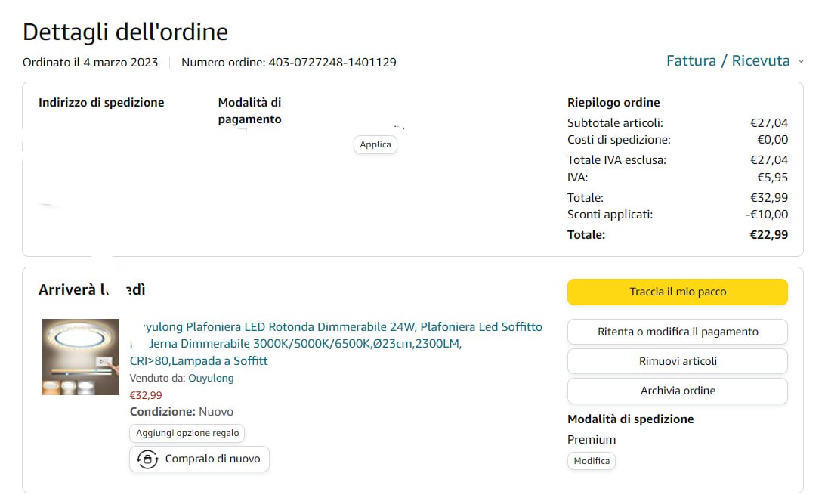The image size is (825, 504).
Task: Click Modifica under Modalità di spedizione
Action: coord(592,461)
